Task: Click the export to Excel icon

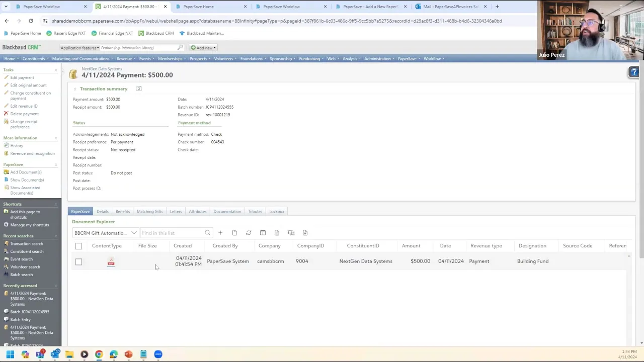Action: (x=277, y=233)
